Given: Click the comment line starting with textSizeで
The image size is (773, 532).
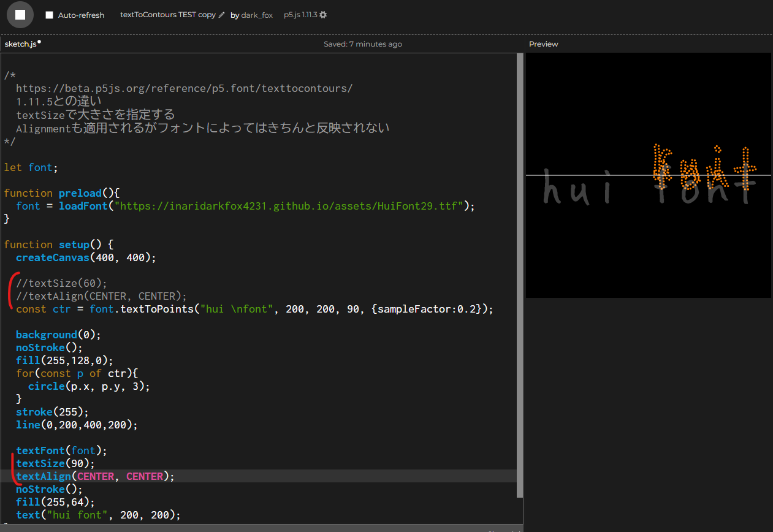Looking at the screenshot, I should [95, 115].
